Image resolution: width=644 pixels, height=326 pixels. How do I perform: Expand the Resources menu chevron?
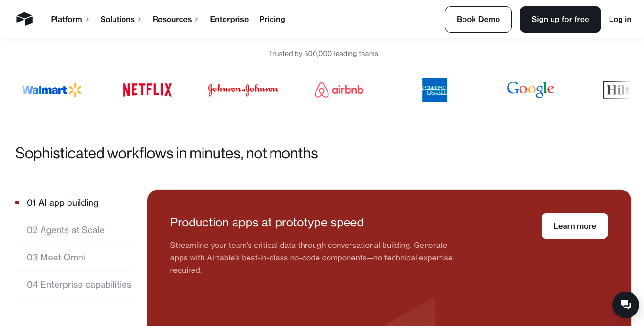click(x=196, y=19)
